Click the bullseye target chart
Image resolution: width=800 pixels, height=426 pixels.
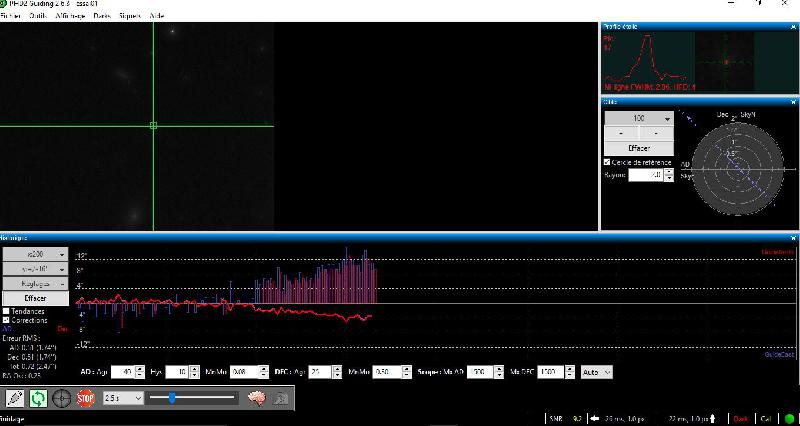(737, 169)
